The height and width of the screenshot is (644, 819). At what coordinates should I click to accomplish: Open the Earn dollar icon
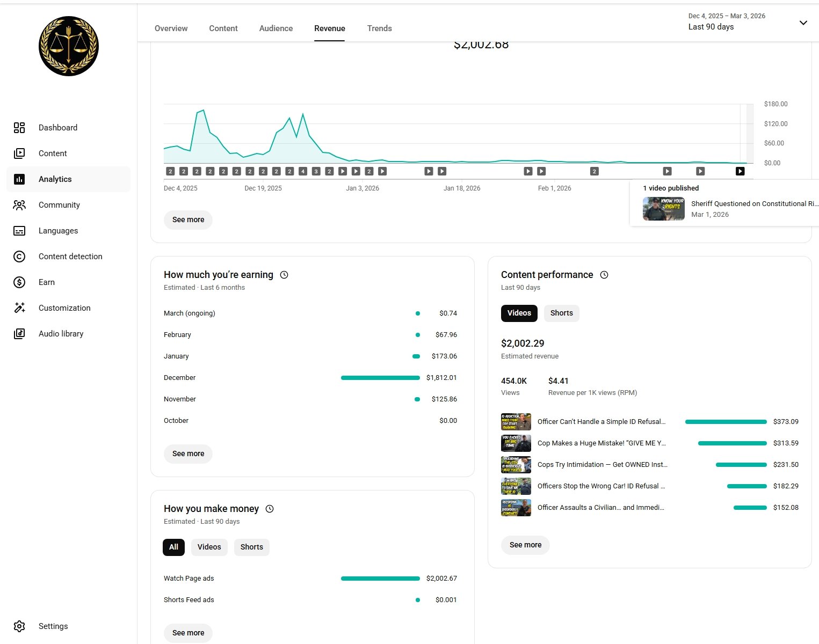point(19,282)
